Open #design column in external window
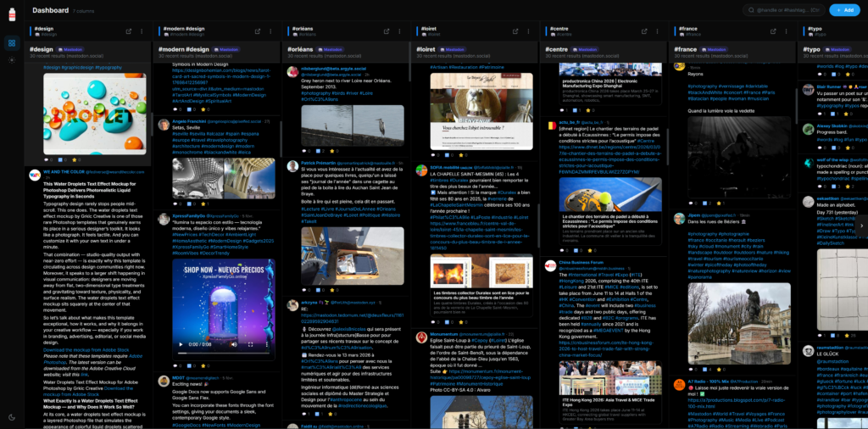This screenshot has width=868, height=429. pos(129,31)
